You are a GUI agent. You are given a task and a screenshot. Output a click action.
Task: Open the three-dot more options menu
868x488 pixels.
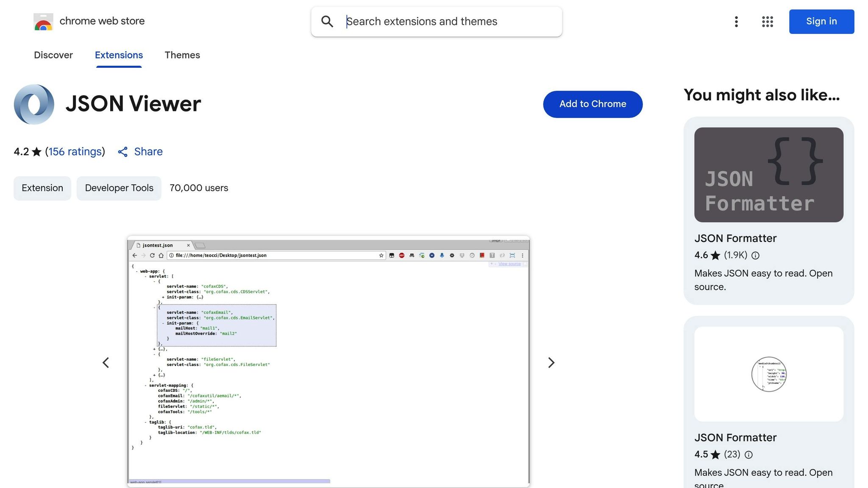coord(736,22)
